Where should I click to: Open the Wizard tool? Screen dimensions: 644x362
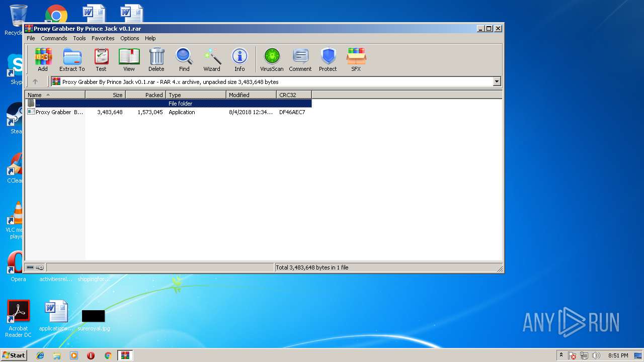point(212,59)
